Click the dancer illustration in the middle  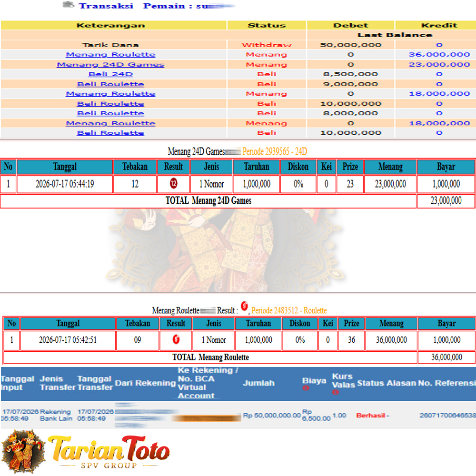[x=226, y=250]
